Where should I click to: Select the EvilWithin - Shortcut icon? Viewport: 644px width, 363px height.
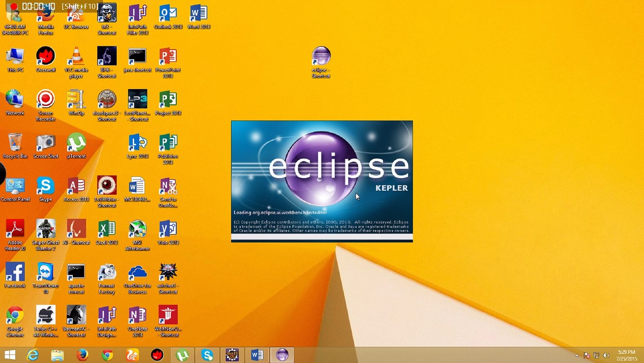tap(107, 192)
